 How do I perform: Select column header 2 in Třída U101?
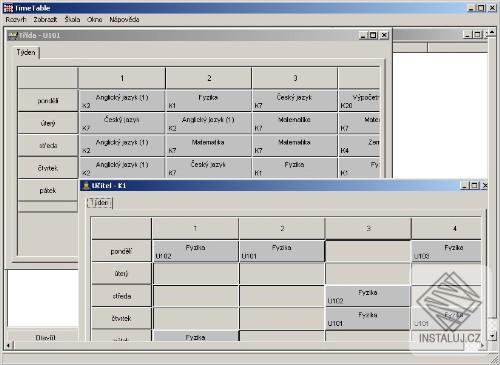click(x=209, y=78)
